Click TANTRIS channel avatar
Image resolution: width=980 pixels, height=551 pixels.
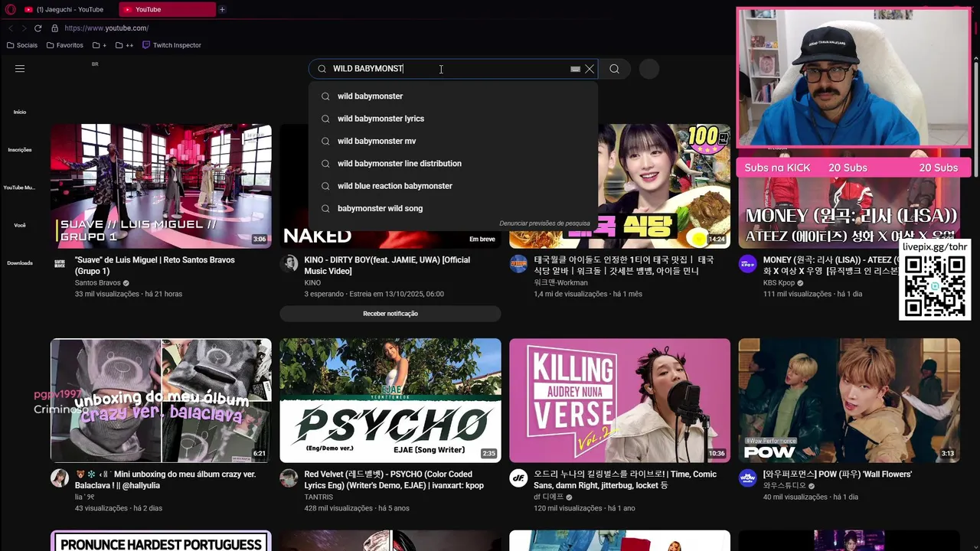tap(289, 478)
